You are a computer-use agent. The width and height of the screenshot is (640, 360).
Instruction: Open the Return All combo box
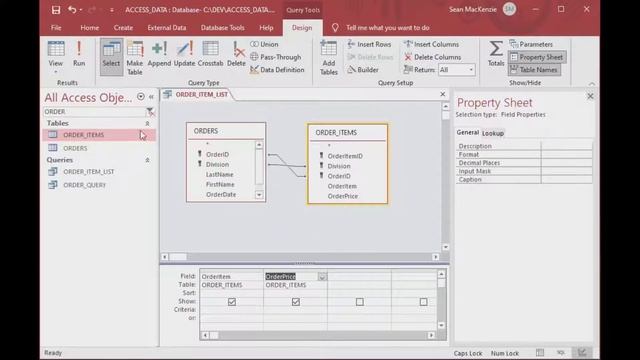(x=456, y=70)
